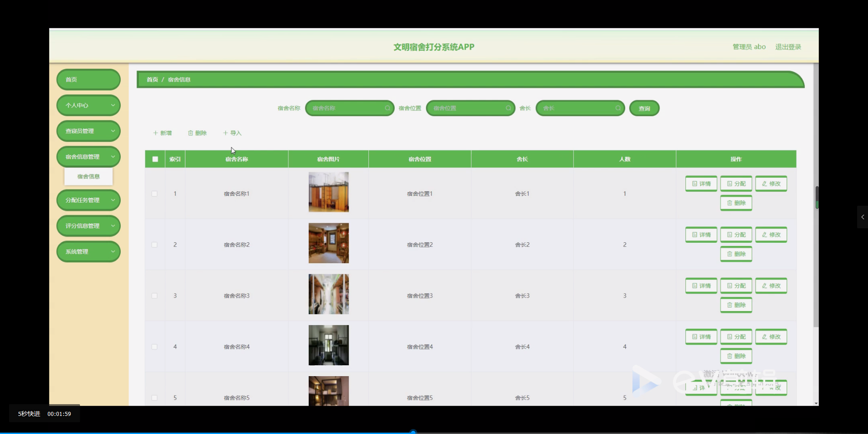The image size is (868, 434).
Task: Tick the checkbox for row 2
Action: [x=154, y=245]
